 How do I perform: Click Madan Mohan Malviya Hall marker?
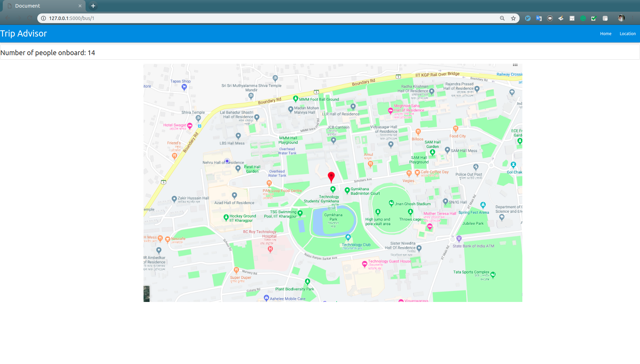[291, 110]
